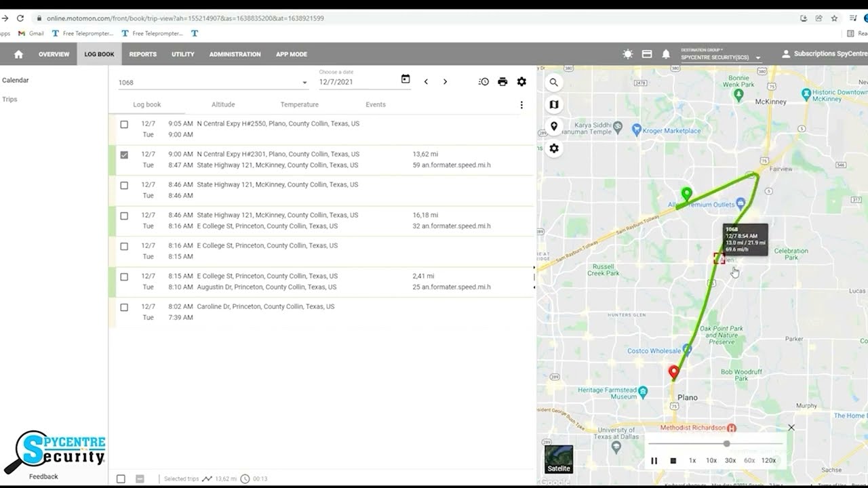Tick the 16,18 mi State Highway 121 trip
Viewport: 868px width, 488px height.
pyautogui.click(x=124, y=216)
